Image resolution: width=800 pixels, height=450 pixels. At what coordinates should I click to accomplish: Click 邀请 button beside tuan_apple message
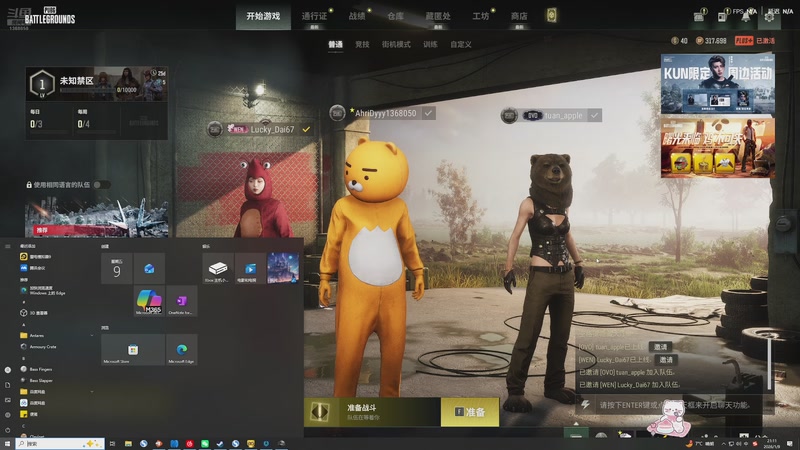click(x=660, y=347)
